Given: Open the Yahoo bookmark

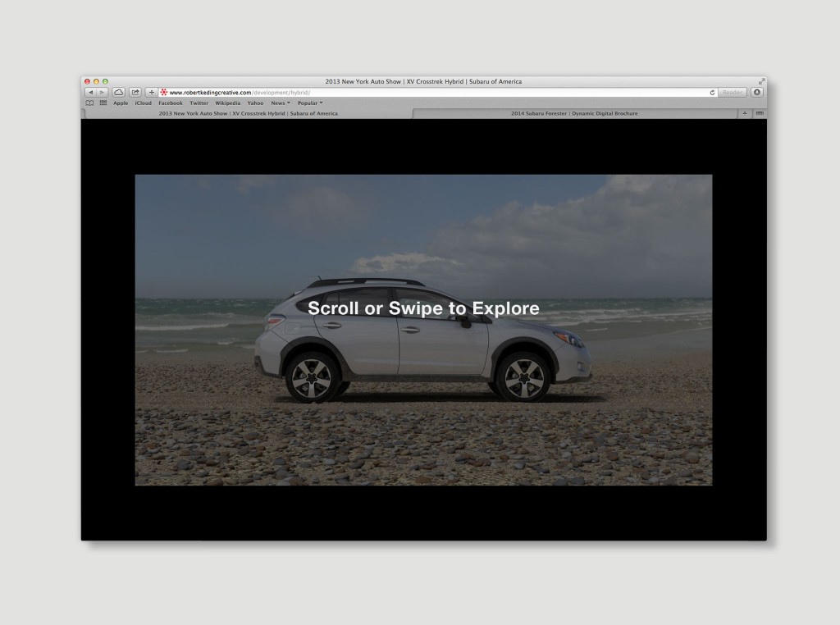Looking at the screenshot, I should click(255, 103).
